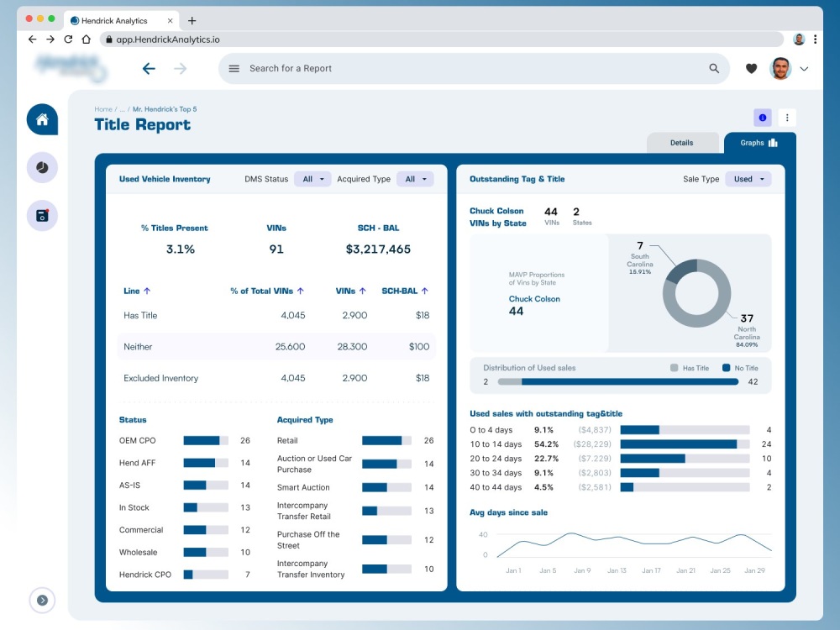This screenshot has width=840, height=630.
Task: Click the blue info icon
Action: point(763,118)
